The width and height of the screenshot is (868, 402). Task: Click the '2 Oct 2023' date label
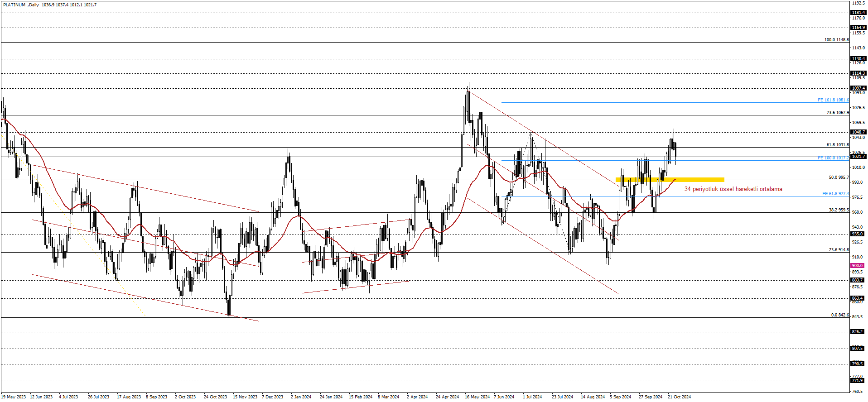tap(185, 397)
